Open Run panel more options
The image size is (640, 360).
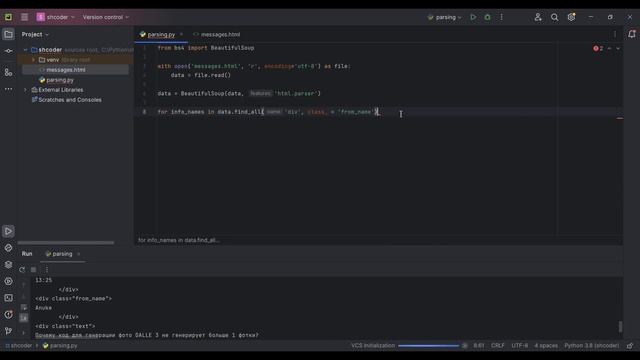click(x=47, y=269)
